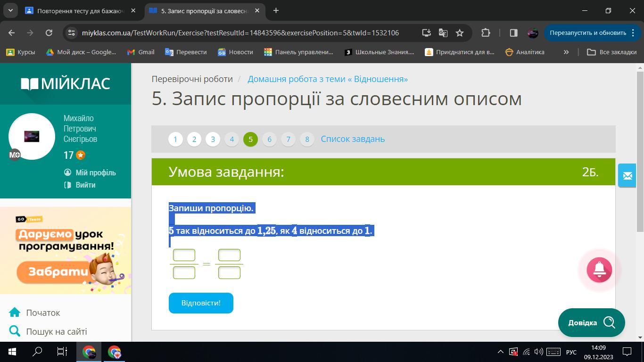
Task: Bookmark this page with the star icon
Action: point(460,33)
